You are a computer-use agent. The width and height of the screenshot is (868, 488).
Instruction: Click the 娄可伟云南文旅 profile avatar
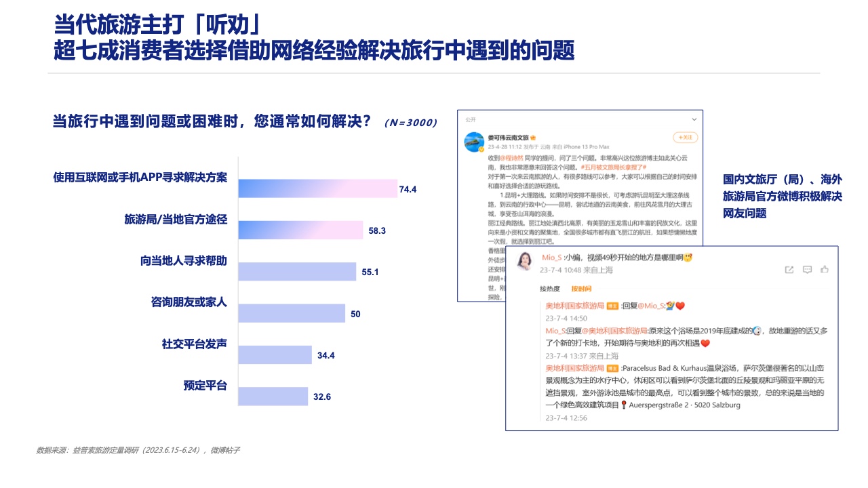(473, 142)
